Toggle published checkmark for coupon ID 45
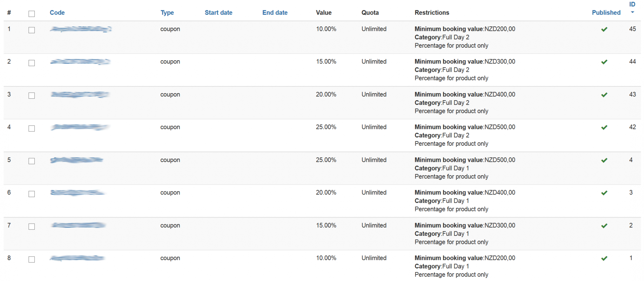 pyautogui.click(x=604, y=29)
